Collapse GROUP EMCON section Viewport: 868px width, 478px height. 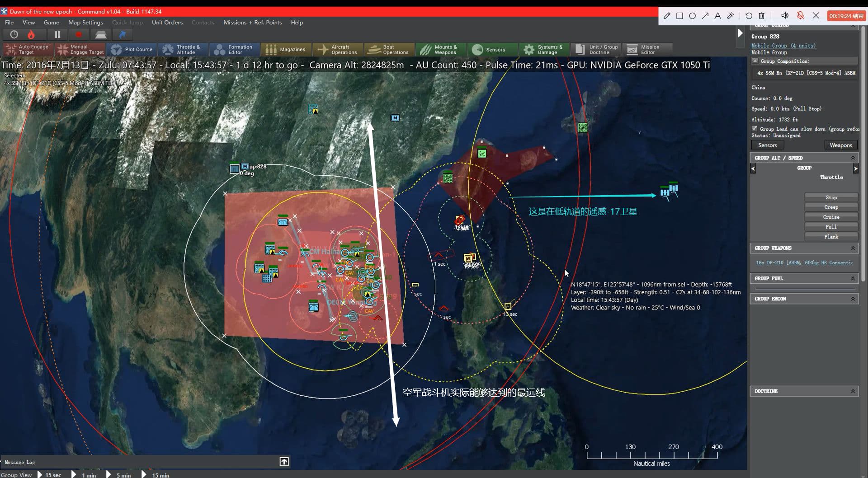(x=853, y=299)
